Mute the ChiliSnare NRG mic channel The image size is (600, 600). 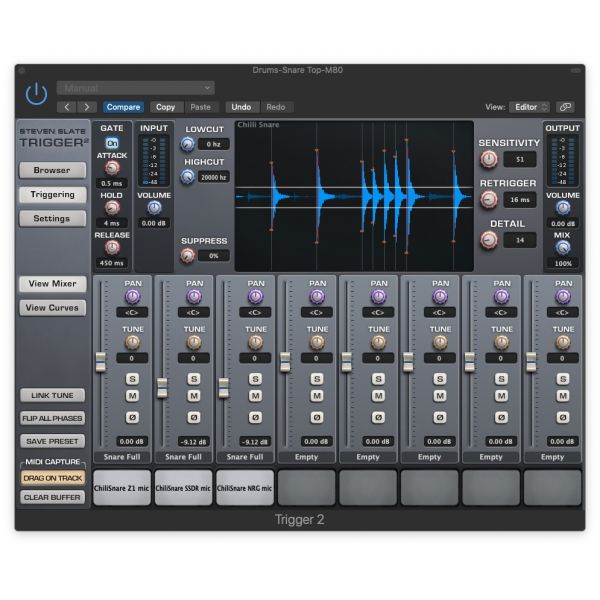coord(255,396)
